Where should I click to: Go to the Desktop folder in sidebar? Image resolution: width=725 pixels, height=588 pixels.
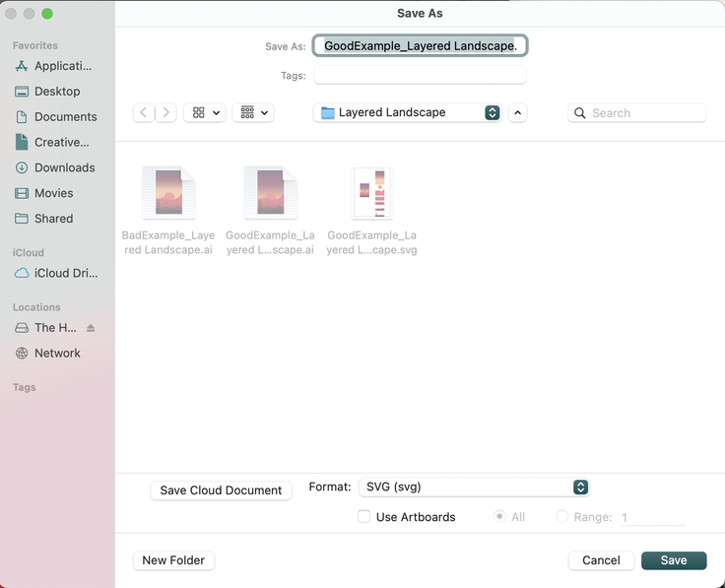point(47,92)
